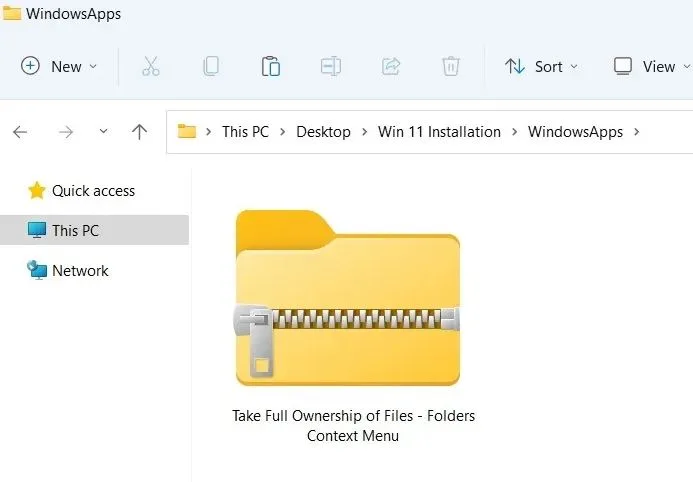
Task: Expand chevron after WindowsApps breadcrumb
Action: [636, 132]
